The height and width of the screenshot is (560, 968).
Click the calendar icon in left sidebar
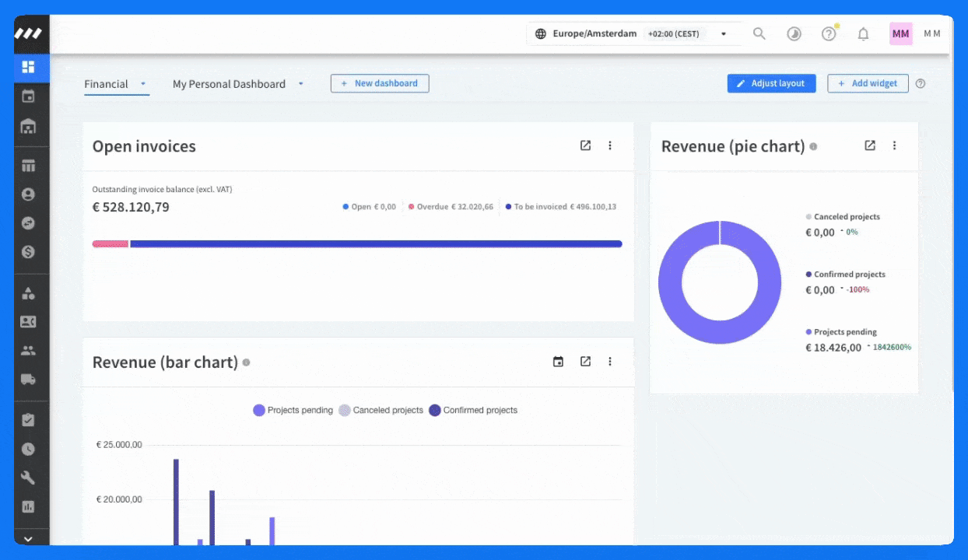pos(28,96)
